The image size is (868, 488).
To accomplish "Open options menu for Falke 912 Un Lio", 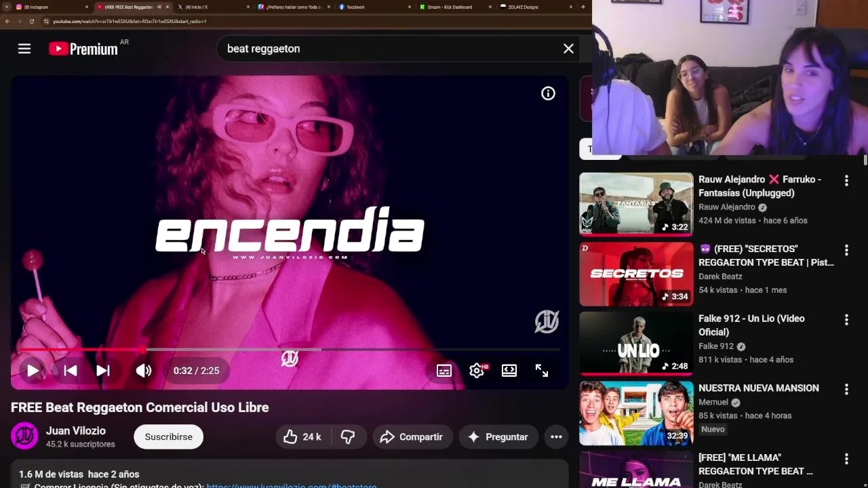I will 846,320.
